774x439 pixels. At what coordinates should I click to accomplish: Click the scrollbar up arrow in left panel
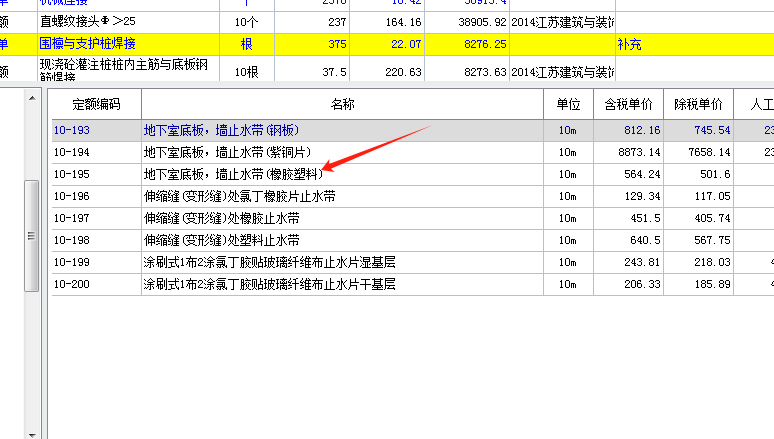point(32,98)
